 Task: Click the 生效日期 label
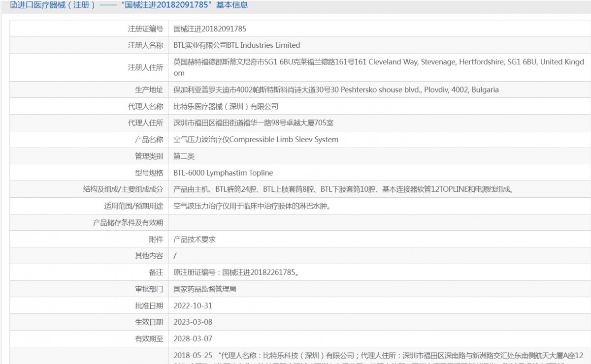(149, 322)
